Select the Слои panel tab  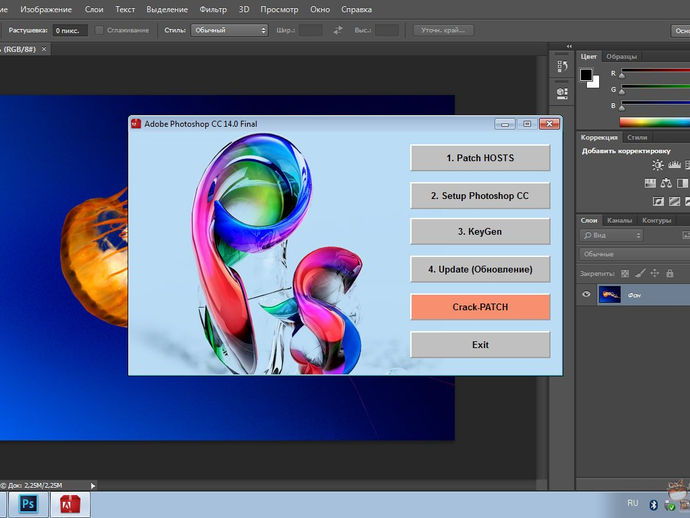tap(589, 220)
